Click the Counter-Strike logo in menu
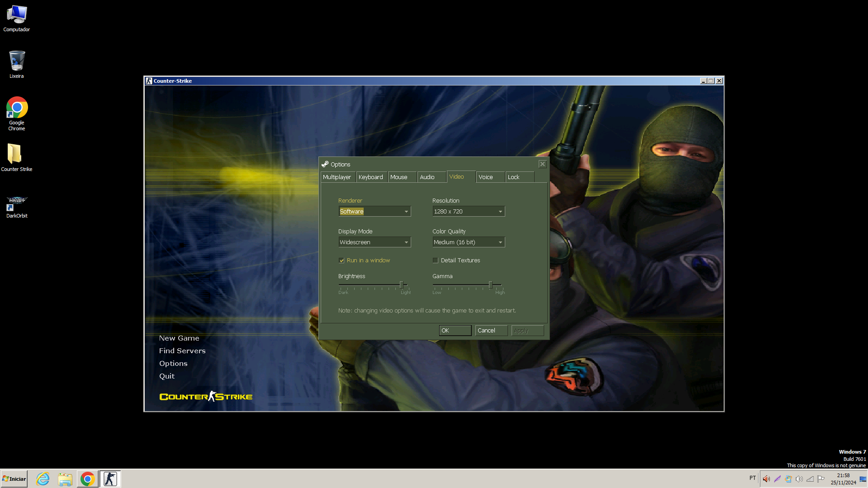The image size is (868, 488). pos(206,397)
